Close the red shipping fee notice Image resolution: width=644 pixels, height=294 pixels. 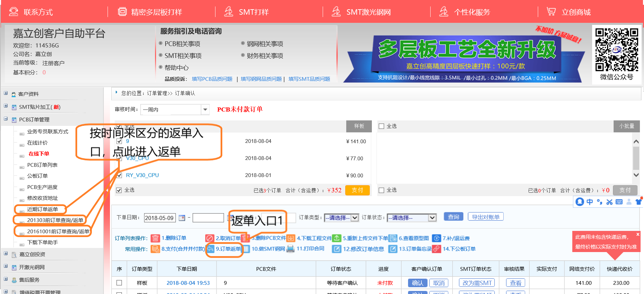tap(638, 234)
